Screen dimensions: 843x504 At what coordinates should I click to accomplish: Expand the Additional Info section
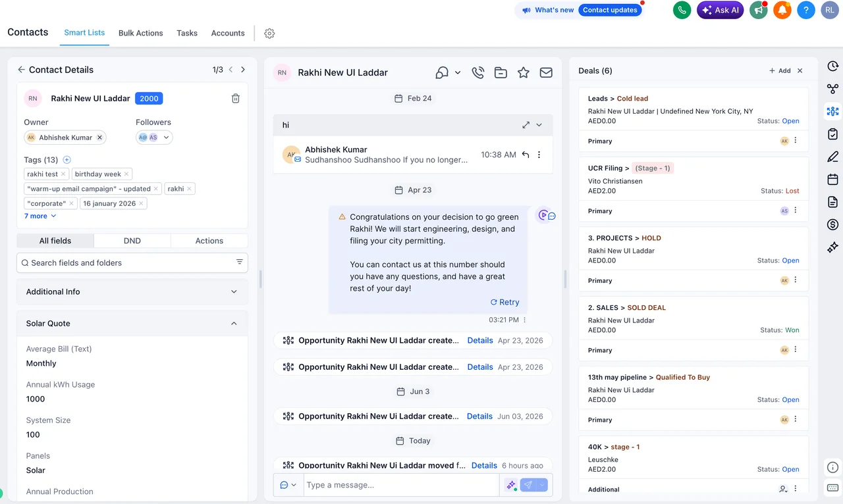132,291
